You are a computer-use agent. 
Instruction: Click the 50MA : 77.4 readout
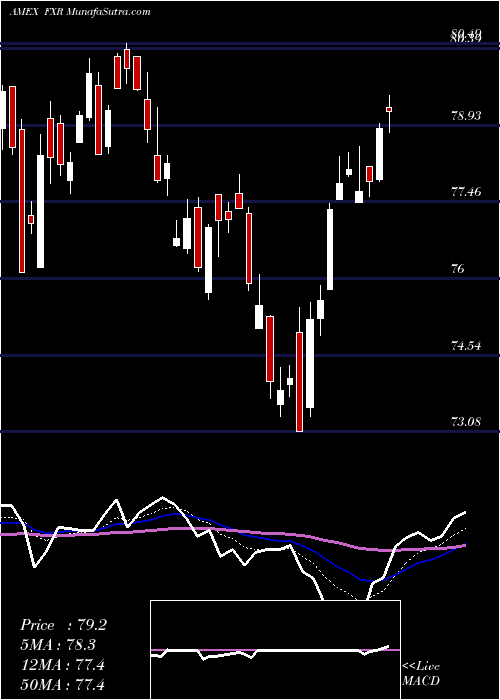[62, 684]
